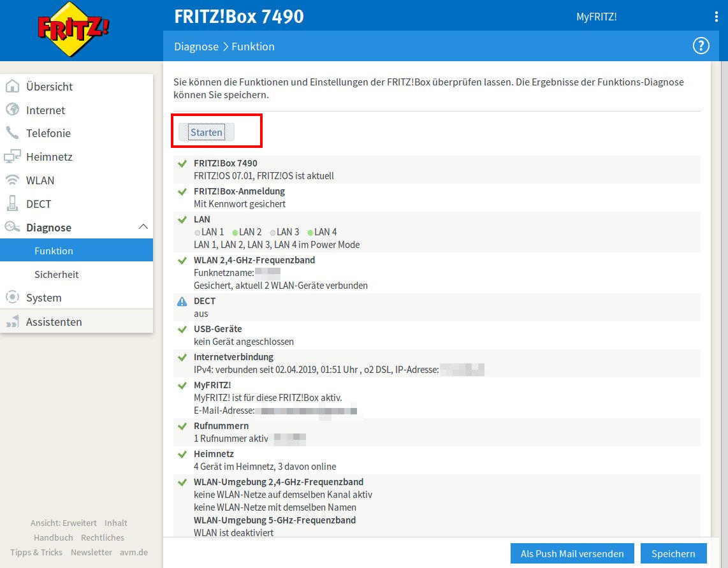Collapse the Diagnose menu chevron
Viewport: 728px width, 568px height.
click(x=143, y=227)
